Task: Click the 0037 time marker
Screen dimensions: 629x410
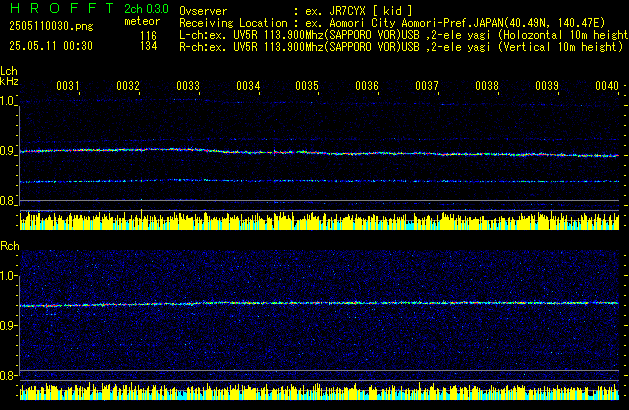Action: (x=427, y=86)
